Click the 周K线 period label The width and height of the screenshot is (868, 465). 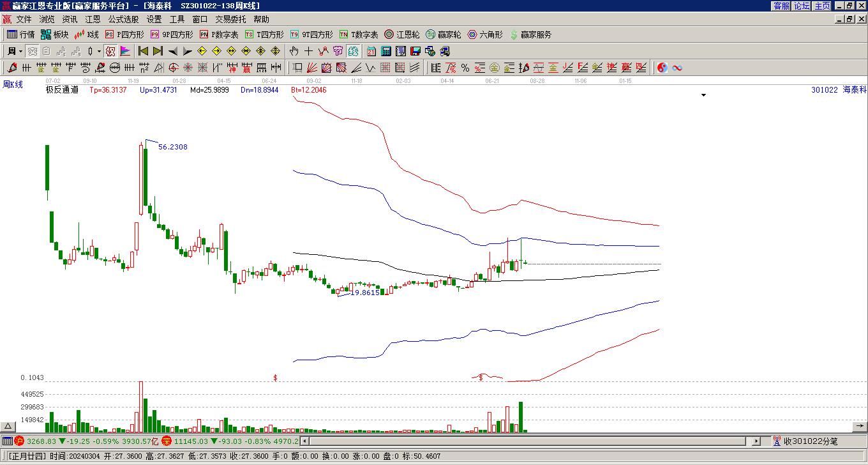pyautogui.click(x=13, y=84)
